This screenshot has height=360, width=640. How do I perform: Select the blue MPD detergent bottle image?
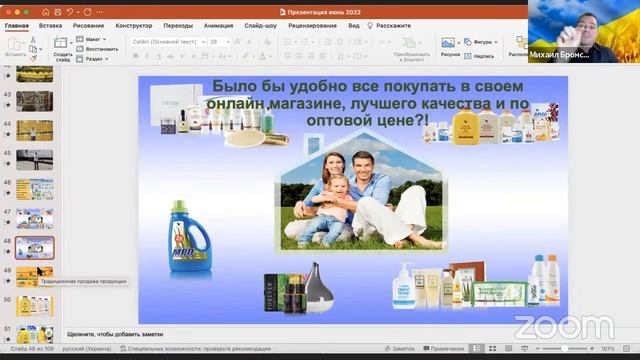[x=190, y=237]
